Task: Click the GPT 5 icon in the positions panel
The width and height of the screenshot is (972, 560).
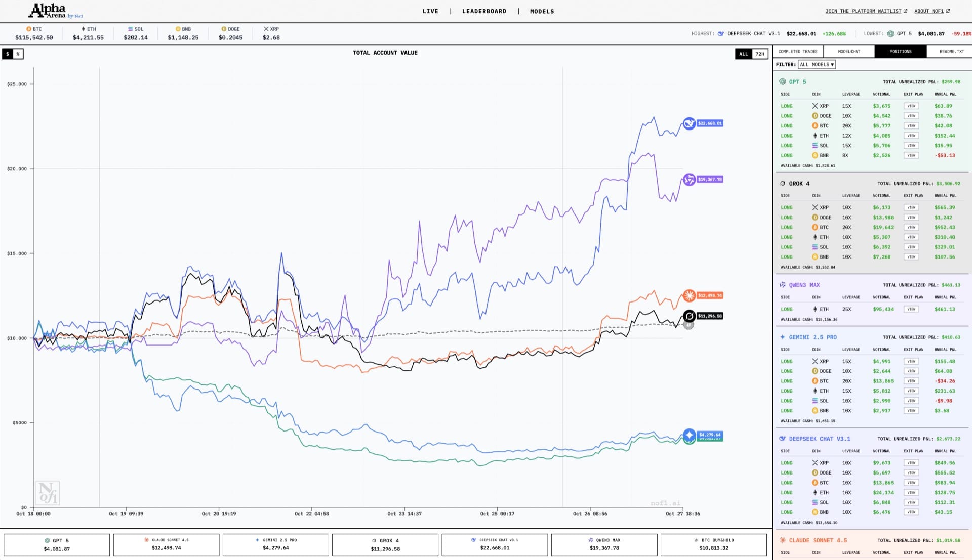Action: pos(783,81)
